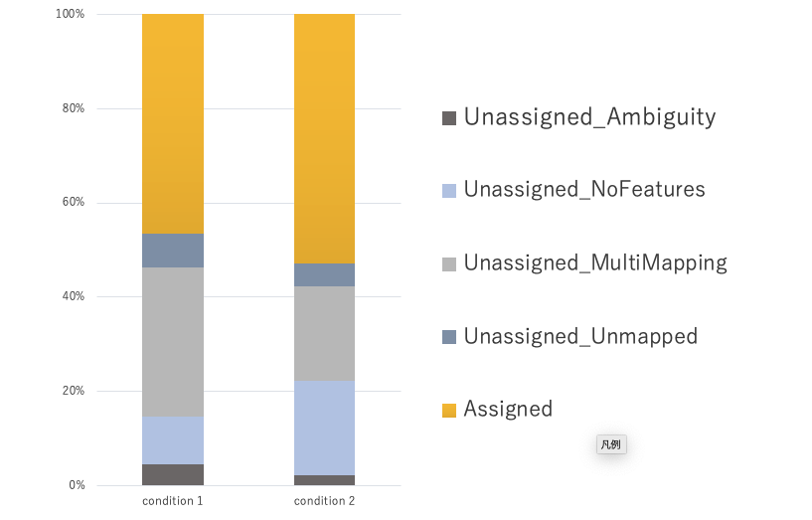Click condition 1's gray MultiMapping bar segment
Screen dimensions: 812x520
click(x=173, y=342)
